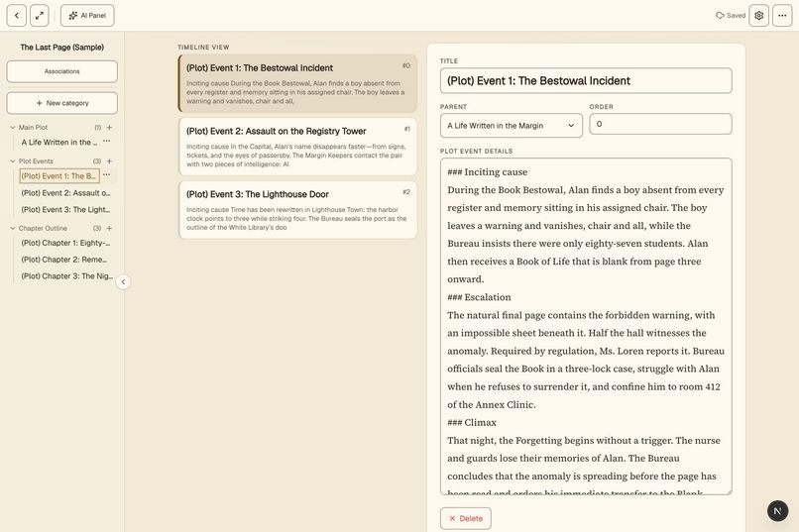
Task: Collapse the sidebar with the round chevron
Action: (123, 281)
